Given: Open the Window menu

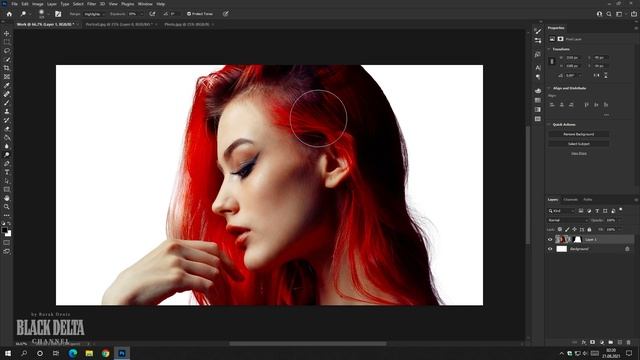Looking at the screenshot, I should coord(145,4).
